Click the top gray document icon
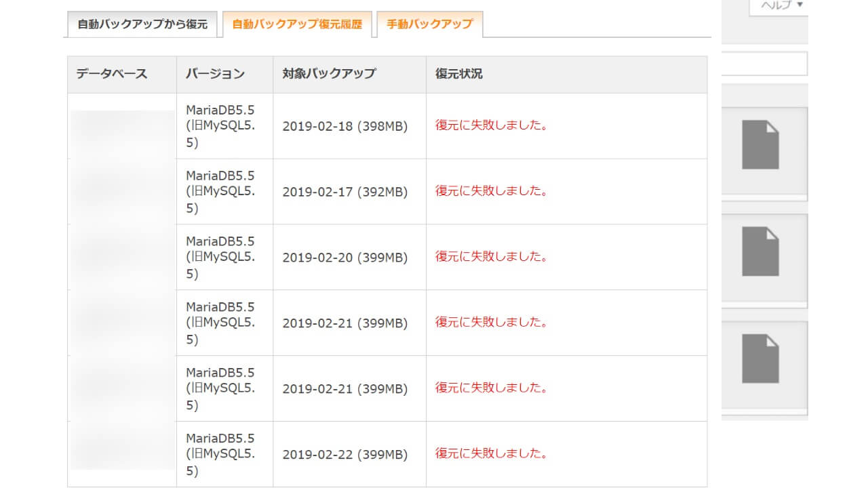 click(x=760, y=144)
